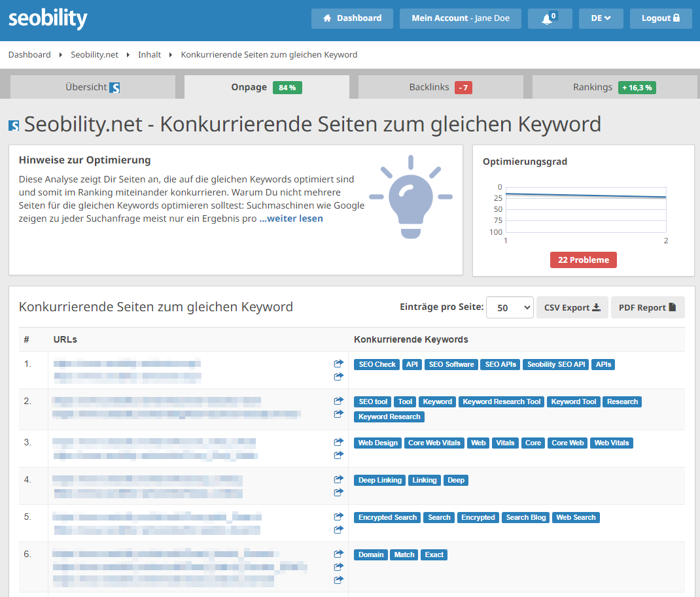Click the Search Blog tag
700x597 pixels.
click(526, 518)
